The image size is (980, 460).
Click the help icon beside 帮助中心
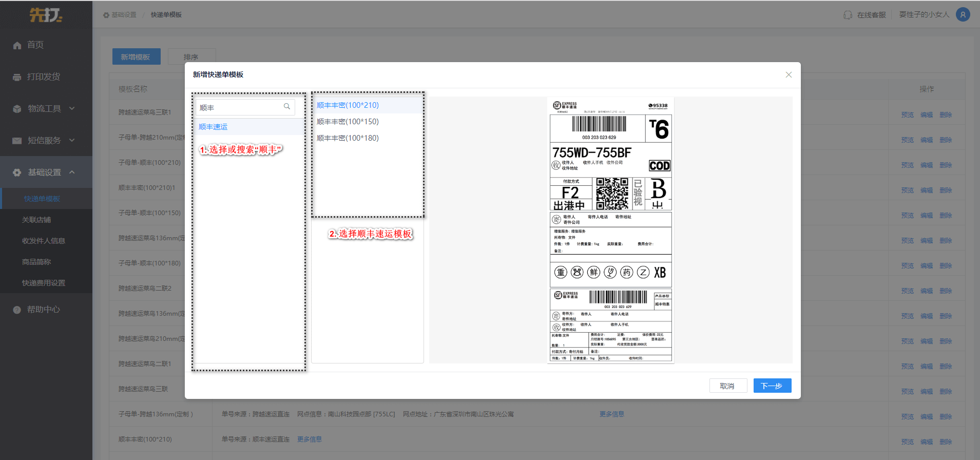pyautogui.click(x=17, y=310)
